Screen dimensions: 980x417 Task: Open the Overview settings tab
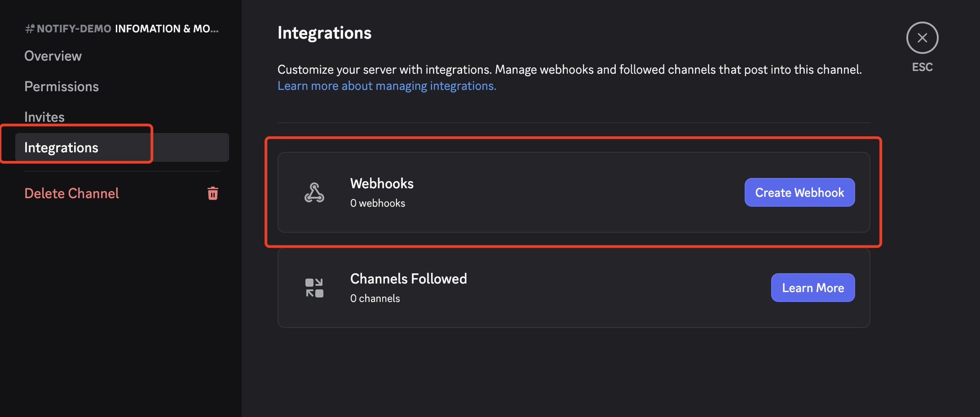point(53,56)
